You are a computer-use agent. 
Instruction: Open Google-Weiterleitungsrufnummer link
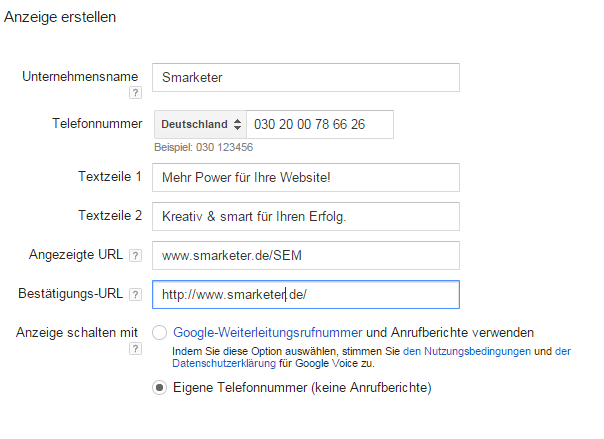click(268, 332)
